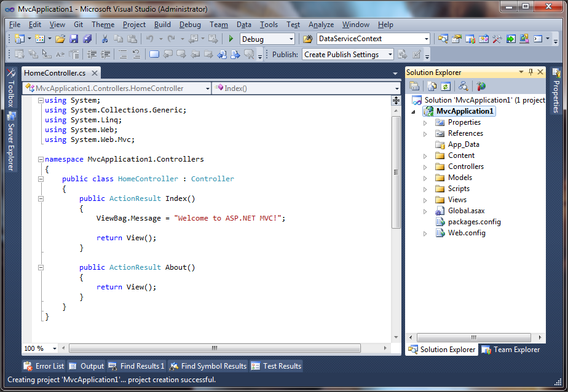Image resolution: width=568 pixels, height=392 pixels.
Task: Click the Decrease Indent icon
Action: pos(92,54)
